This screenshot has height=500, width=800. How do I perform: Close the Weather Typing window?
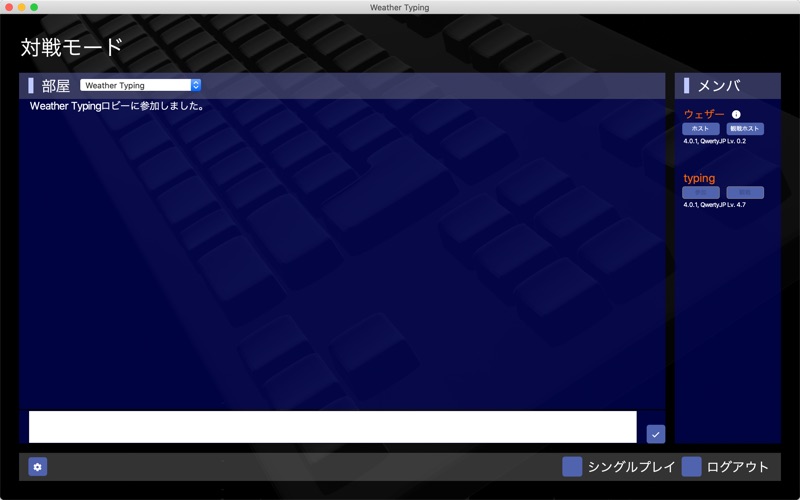point(9,7)
